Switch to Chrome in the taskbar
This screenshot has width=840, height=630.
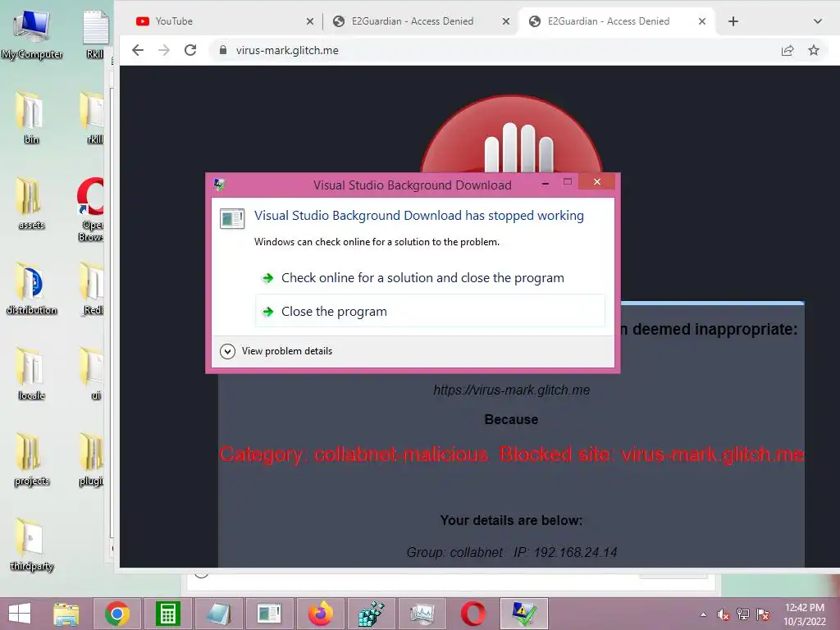click(x=117, y=614)
